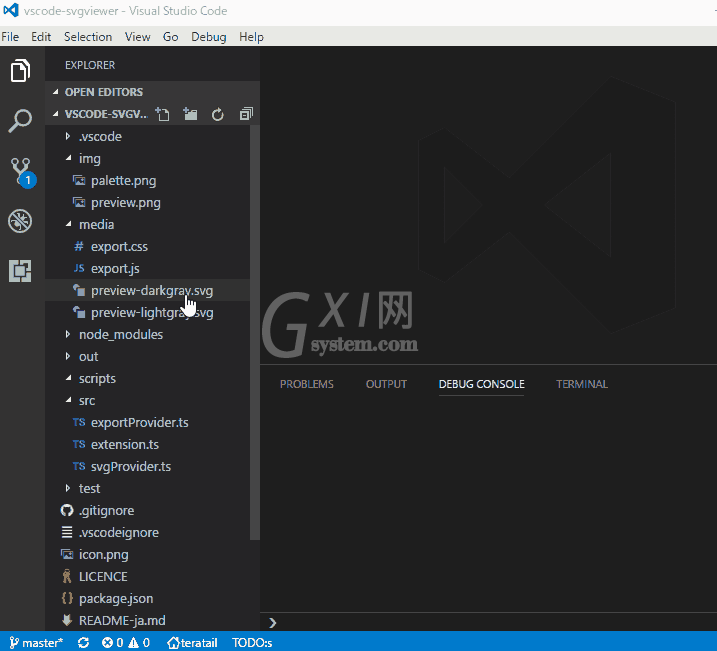Click the TS icon beside svgProvider.ts
717x651 pixels.
tap(79, 466)
